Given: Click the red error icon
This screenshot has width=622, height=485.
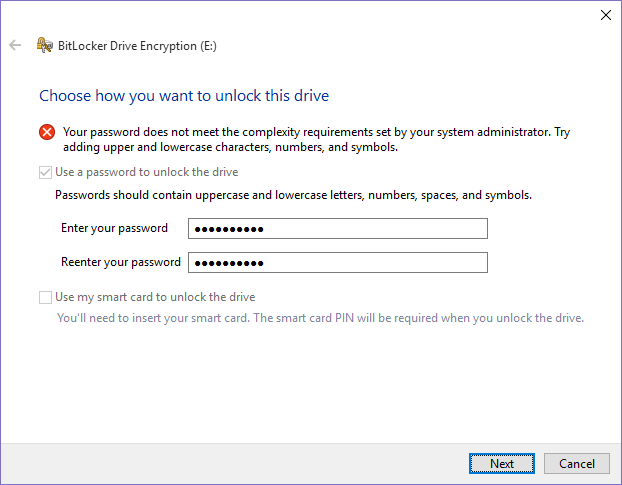Looking at the screenshot, I should 47,132.
